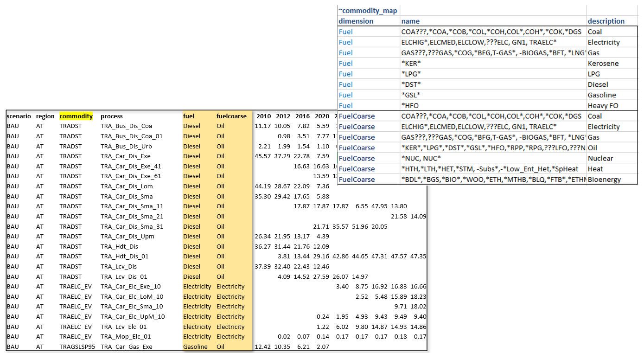The height and width of the screenshot is (353, 644).
Task: Click the TRA_Hdt_Dis process cell
Action: 119,246
